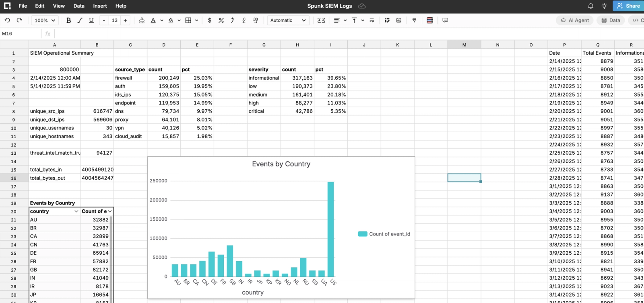This screenshot has height=303, width=644.
Task: Toggle bold formatting
Action: [68, 20]
